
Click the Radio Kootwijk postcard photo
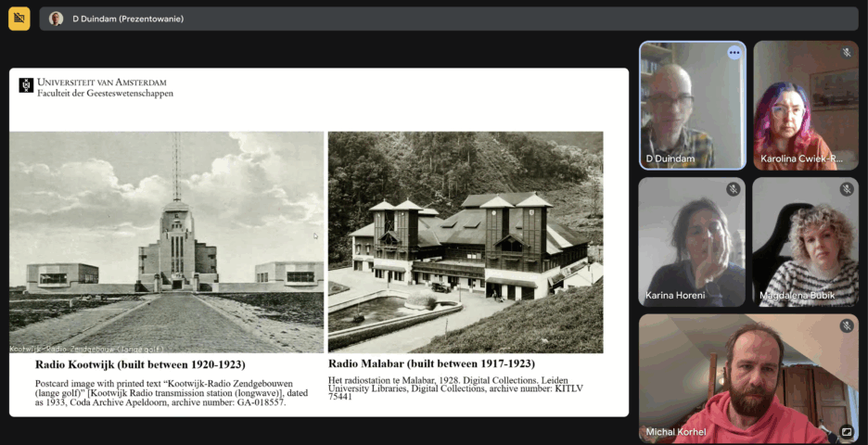pos(167,242)
